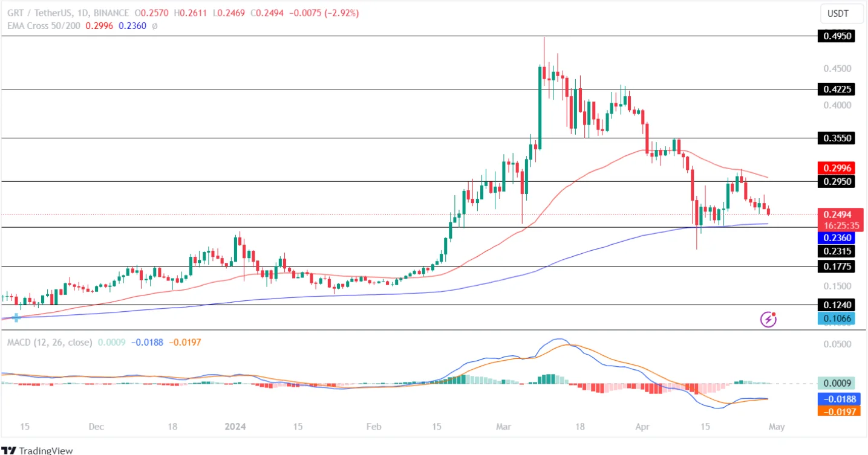Click the Dec label on time axis
This screenshot has height=455, width=868.
(97, 427)
